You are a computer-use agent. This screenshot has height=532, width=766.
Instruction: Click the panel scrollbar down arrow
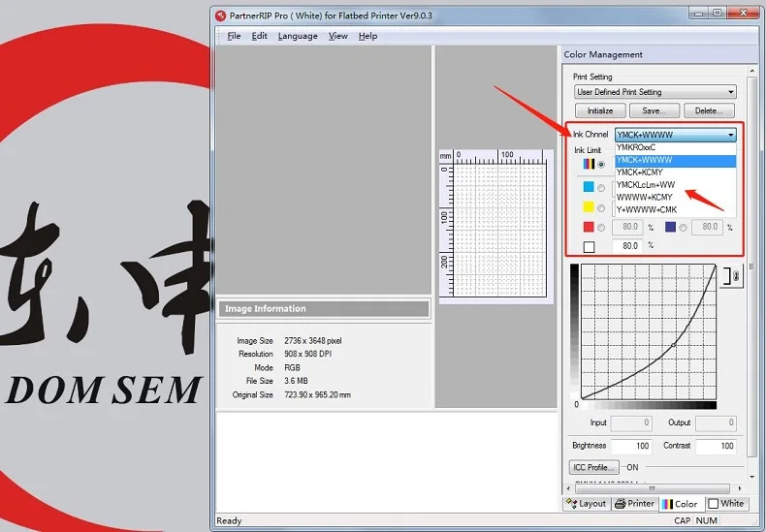click(751, 477)
